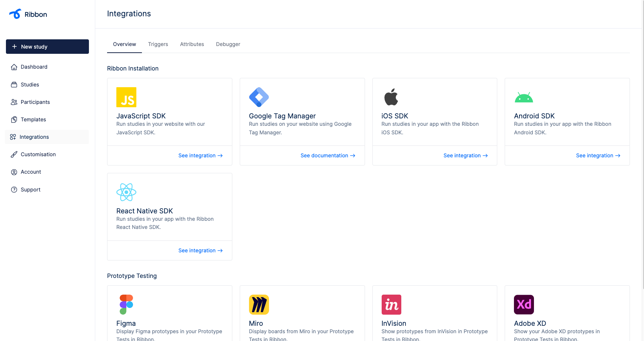Click the Participants people icon
Viewport: 644px width, 341px height.
[14, 102]
